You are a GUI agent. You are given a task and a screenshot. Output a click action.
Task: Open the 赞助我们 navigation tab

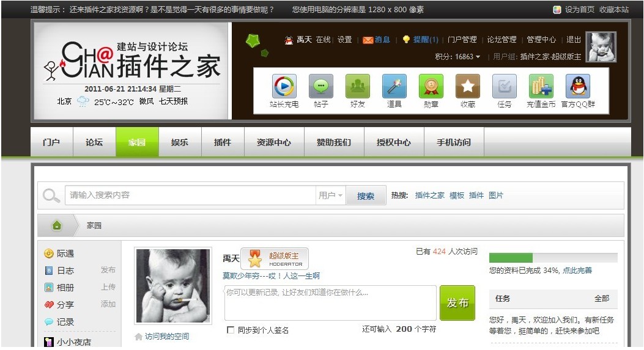(334, 142)
